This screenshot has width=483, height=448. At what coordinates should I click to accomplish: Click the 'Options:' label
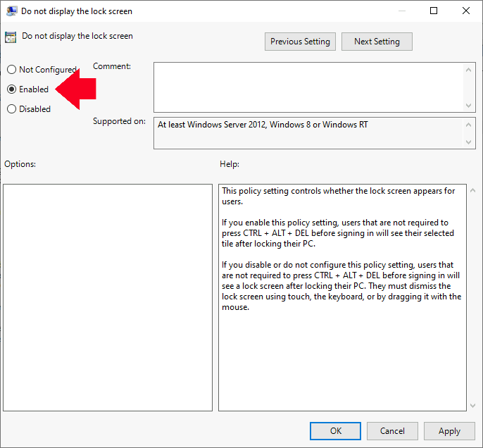[x=20, y=164]
